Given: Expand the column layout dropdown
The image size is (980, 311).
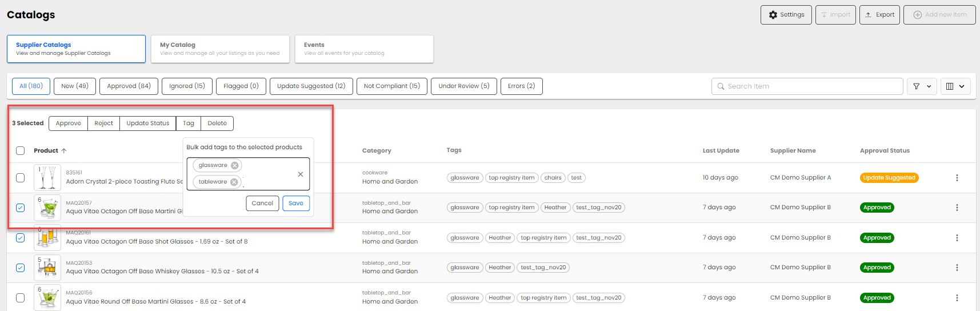Looking at the screenshot, I should click(955, 86).
